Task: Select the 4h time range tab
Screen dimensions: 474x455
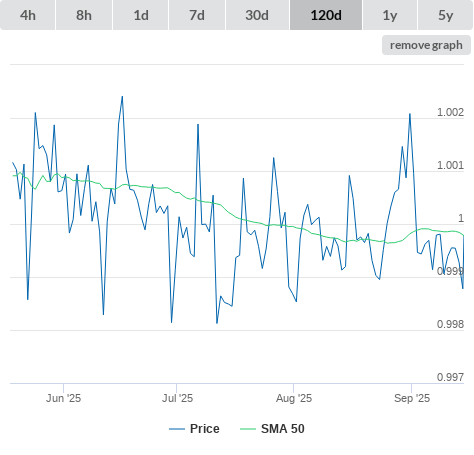Action: (x=28, y=15)
